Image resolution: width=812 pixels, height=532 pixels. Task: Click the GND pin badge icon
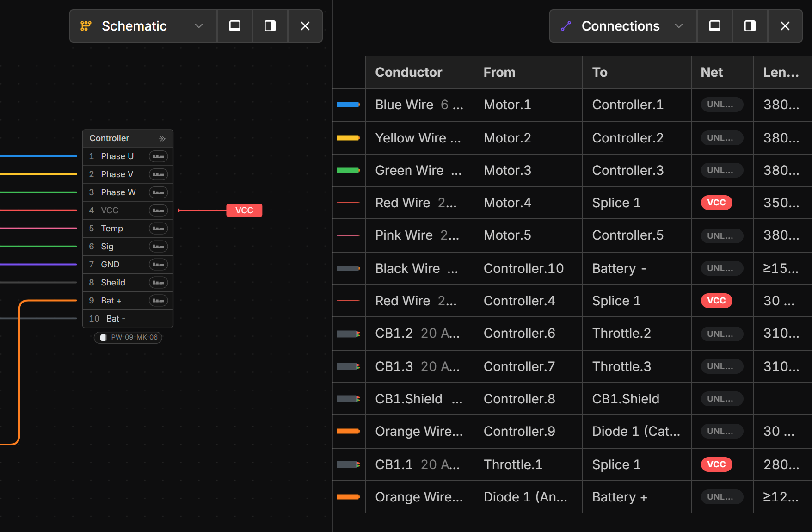[158, 265]
